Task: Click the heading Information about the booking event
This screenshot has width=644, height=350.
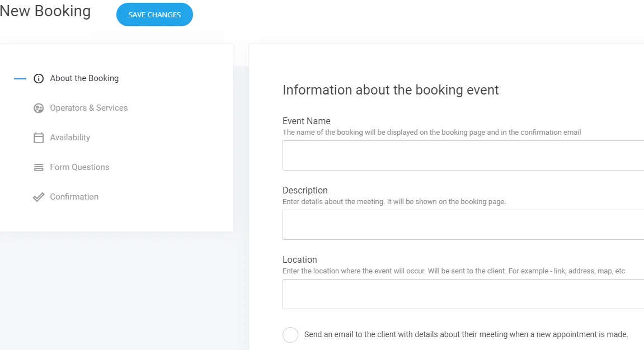Action: pos(391,90)
